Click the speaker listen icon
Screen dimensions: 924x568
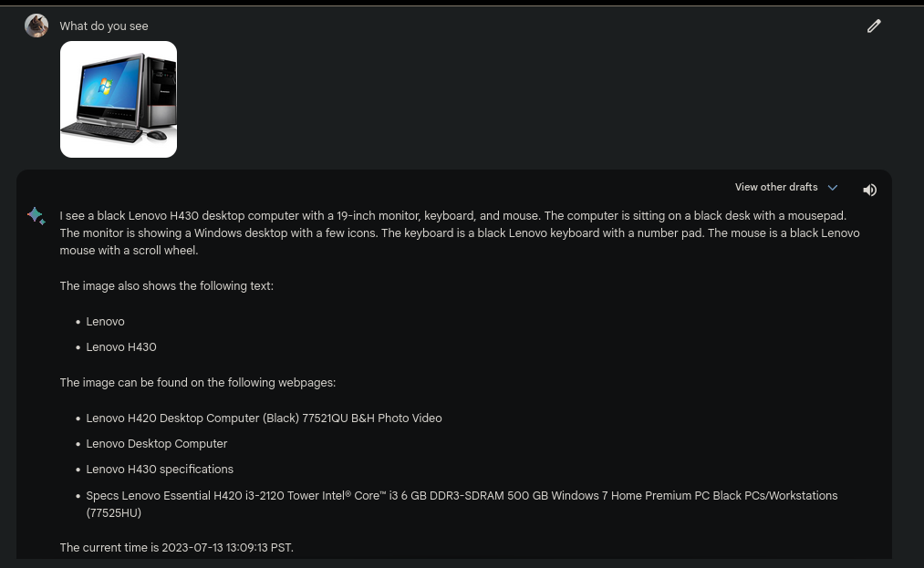click(x=869, y=190)
